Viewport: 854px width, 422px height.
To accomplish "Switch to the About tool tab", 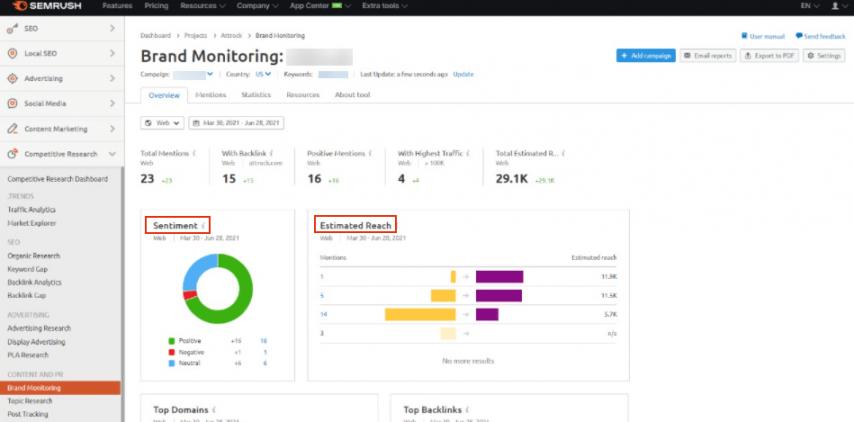I will pos(352,95).
